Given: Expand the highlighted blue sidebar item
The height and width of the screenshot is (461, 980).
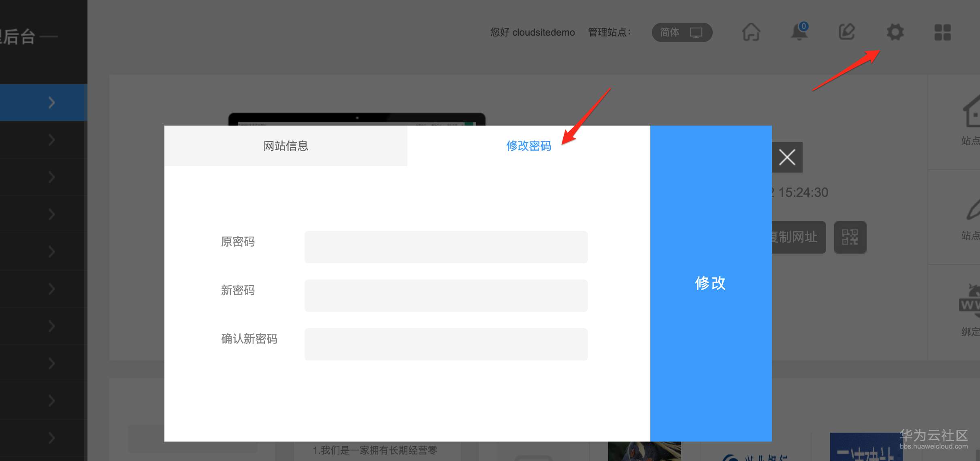Looking at the screenshot, I should [x=51, y=102].
